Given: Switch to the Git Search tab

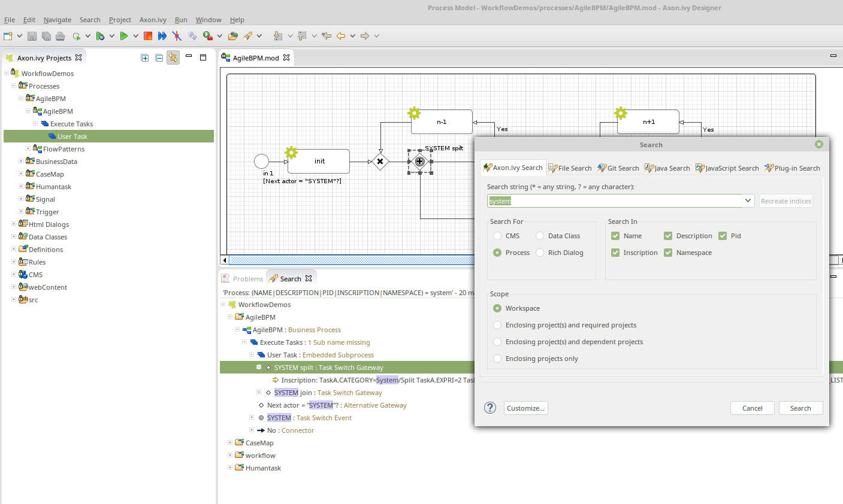Looking at the screenshot, I should click(618, 168).
